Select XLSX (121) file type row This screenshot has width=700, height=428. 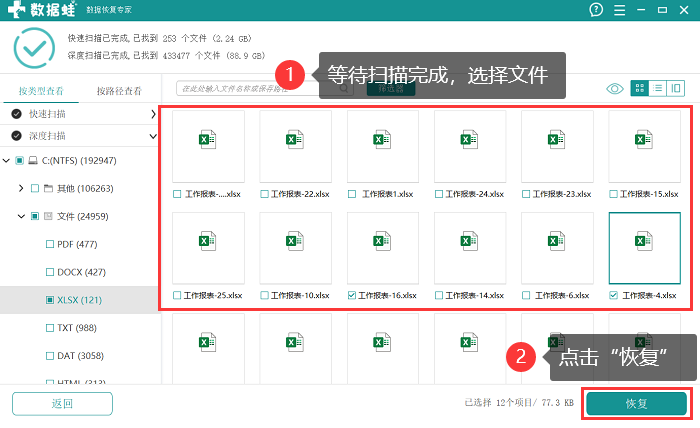click(x=80, y=300)
